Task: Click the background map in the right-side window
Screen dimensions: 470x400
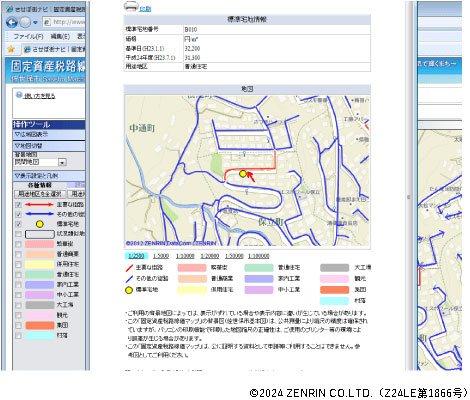Action: (x=440, y=250)
